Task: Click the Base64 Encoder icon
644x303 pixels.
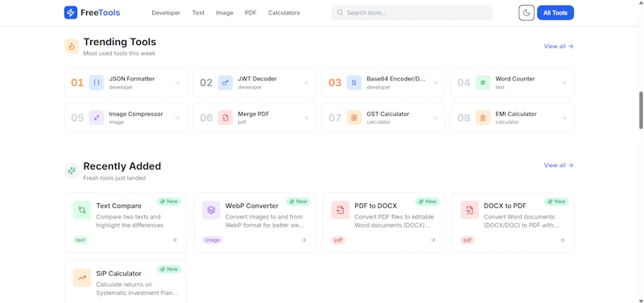Action: [x=354, y=83]
